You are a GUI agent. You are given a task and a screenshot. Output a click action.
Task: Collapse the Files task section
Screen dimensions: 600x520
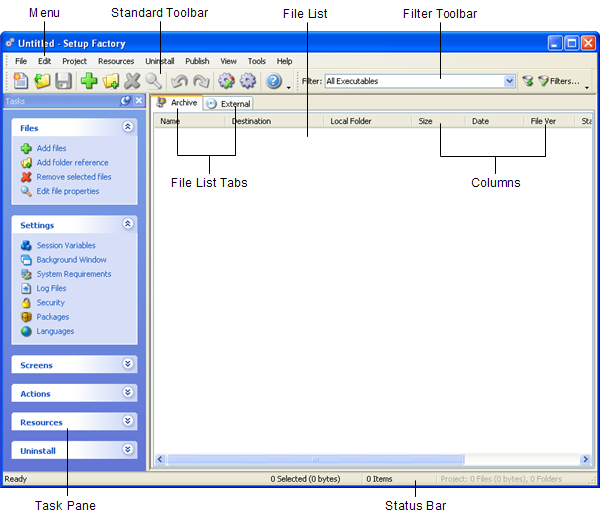[x=127, y=128]
